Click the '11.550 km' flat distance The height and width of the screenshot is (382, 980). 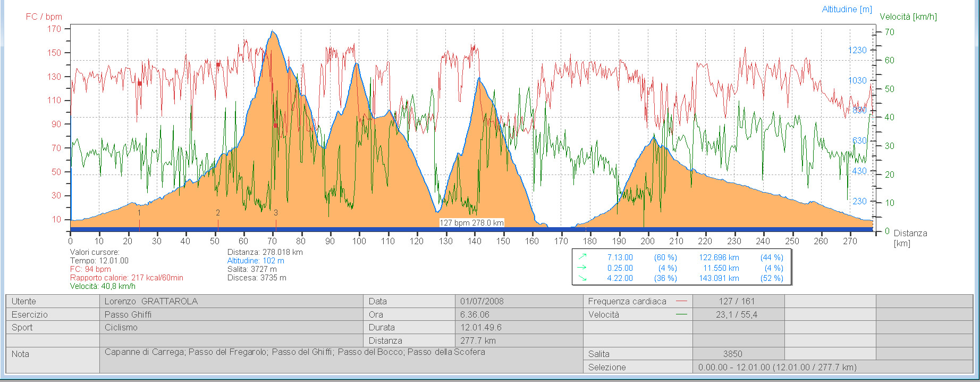click(x=721, y=268)
